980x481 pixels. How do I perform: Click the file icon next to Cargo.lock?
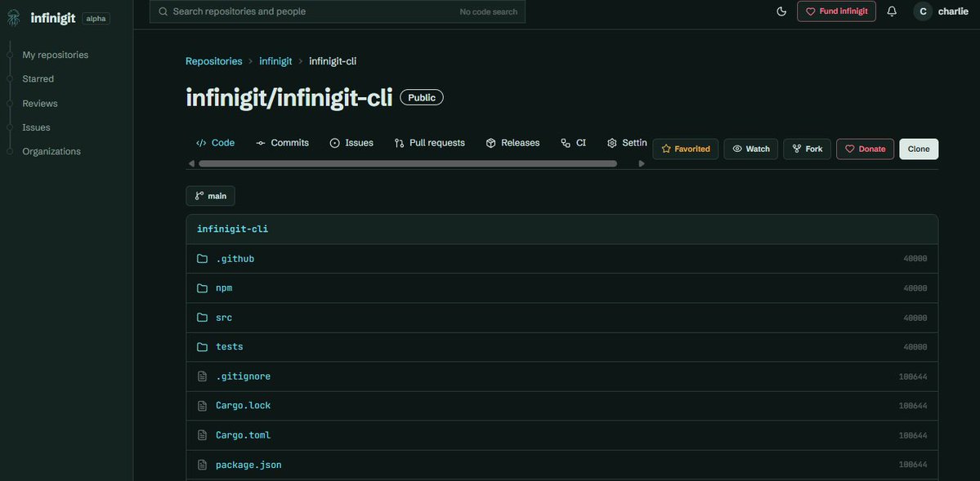[202, 406]
